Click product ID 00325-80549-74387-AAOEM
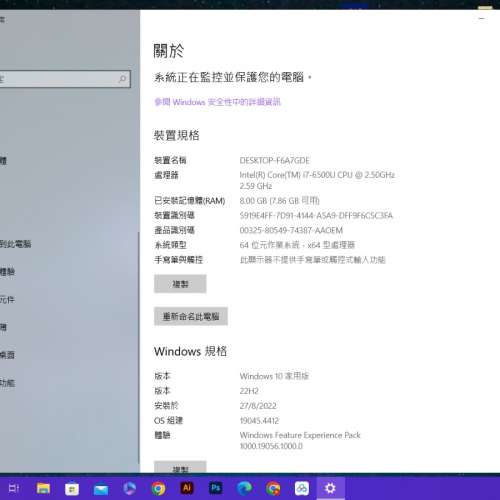 coord(291,230)
